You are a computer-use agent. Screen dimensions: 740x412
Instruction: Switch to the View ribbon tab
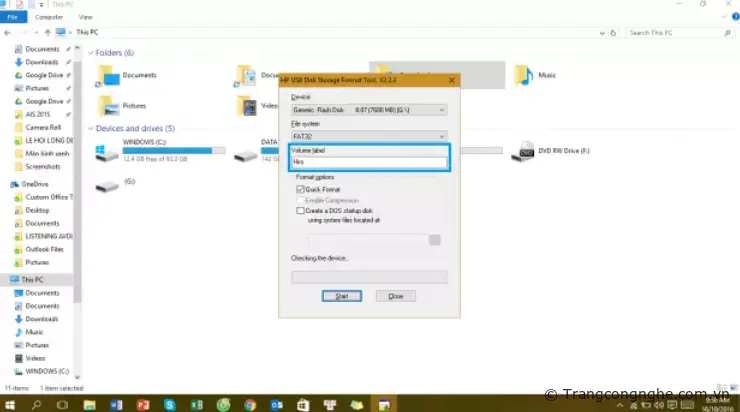coord(86,17)
